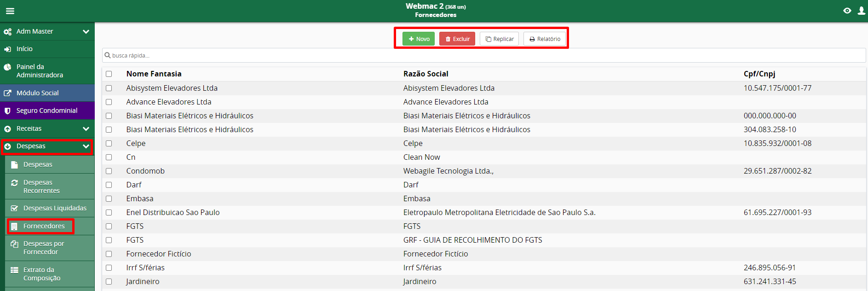Click the Módulo Social external link icon
This screenshot has width=868, height=291.
[x=7, y=93]
